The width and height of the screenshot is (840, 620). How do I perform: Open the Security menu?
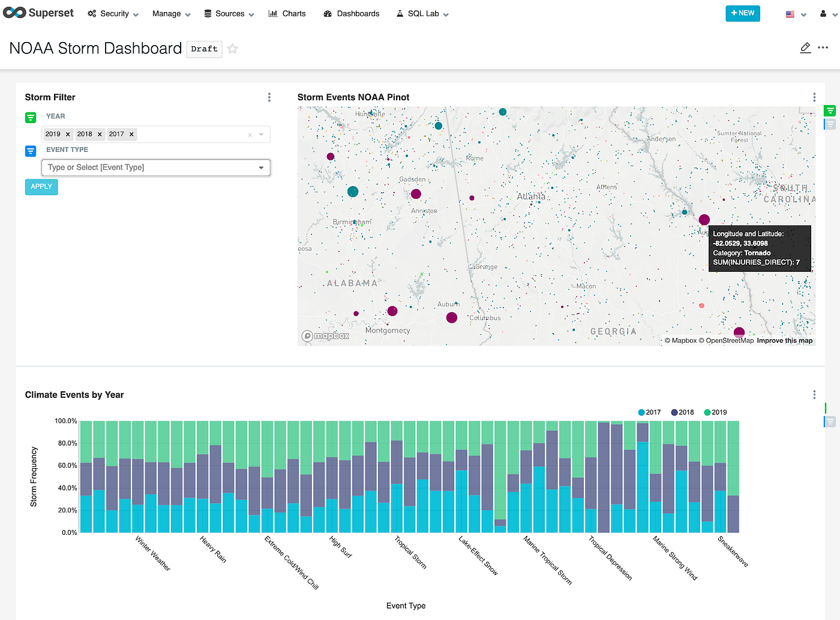click(x=113, y=13)
